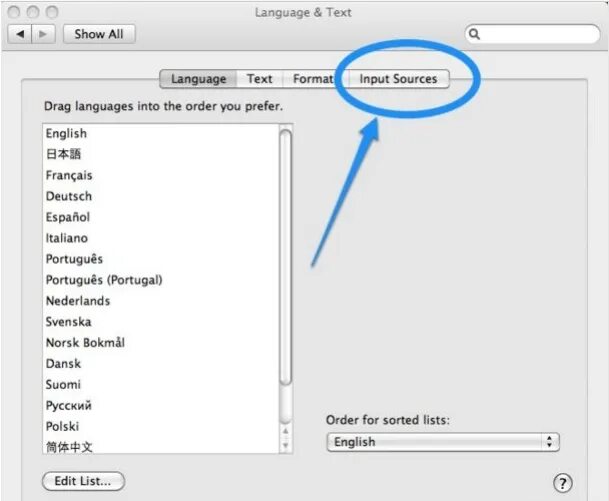Image resolution: width=609 pixels, height=501 pixels.
Task: Click the Show All button
Action: pyautogui.click(x=99, y=34)
